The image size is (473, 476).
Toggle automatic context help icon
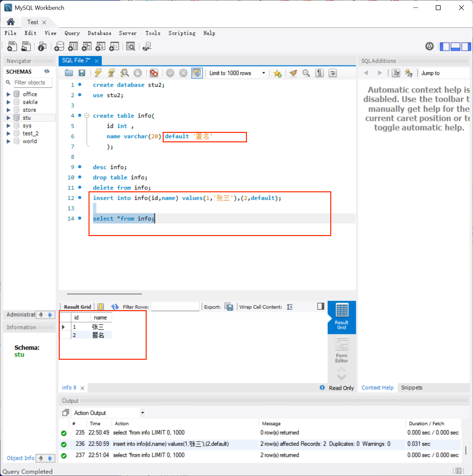[409, 73]
